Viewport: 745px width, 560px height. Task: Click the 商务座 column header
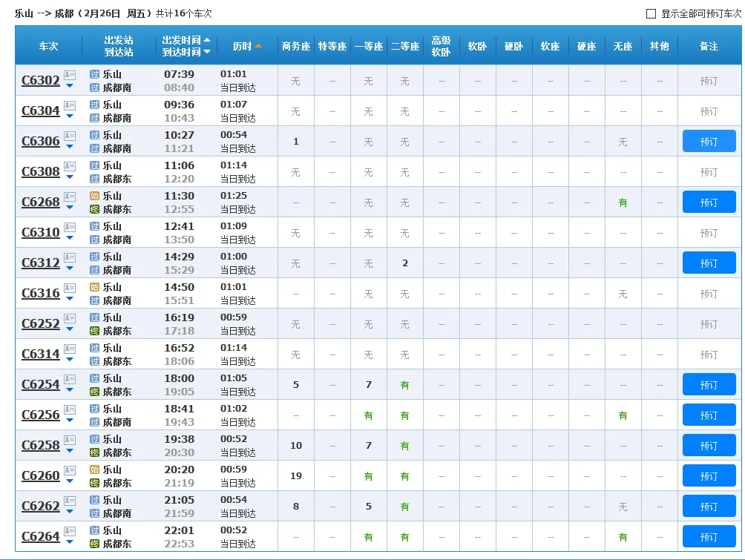(x=295, y=45)
